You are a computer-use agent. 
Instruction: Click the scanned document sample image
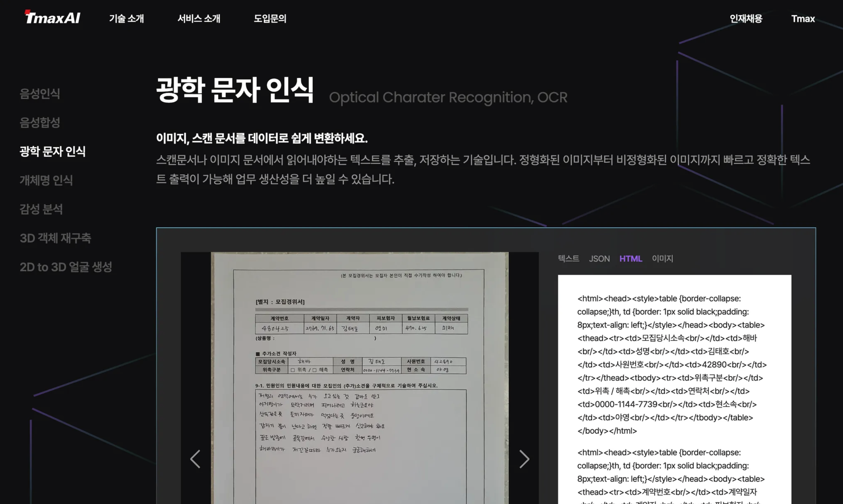click(x=360, y=378)
